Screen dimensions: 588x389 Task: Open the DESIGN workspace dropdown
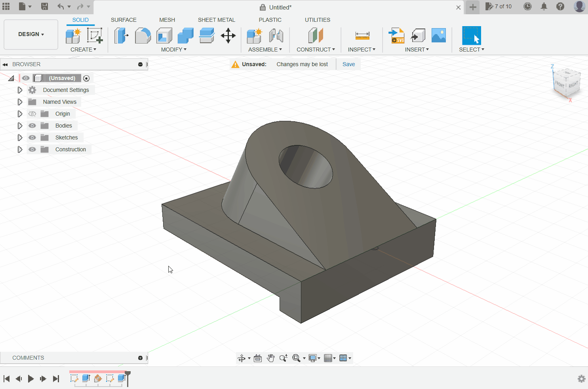coord(31,34)
